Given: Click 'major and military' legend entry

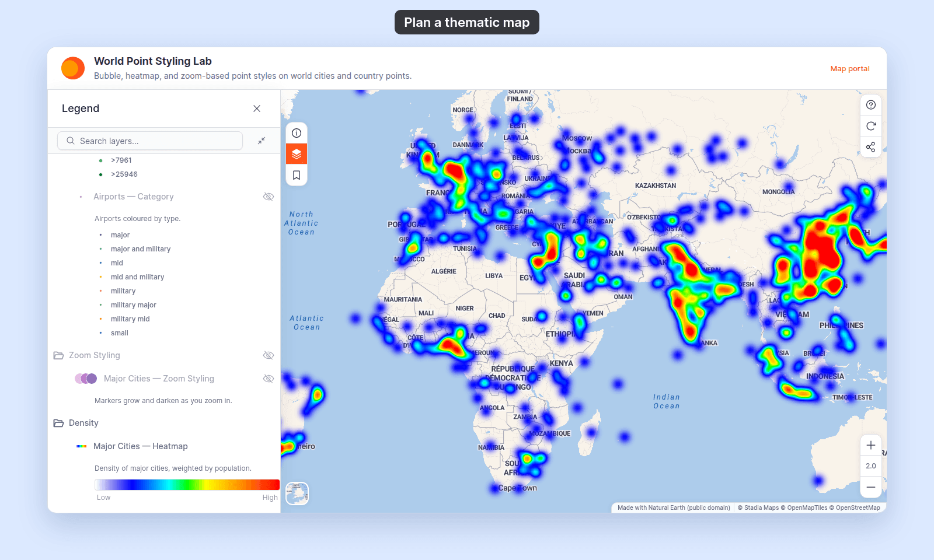Looking at the screenshot, I should 141,249.
